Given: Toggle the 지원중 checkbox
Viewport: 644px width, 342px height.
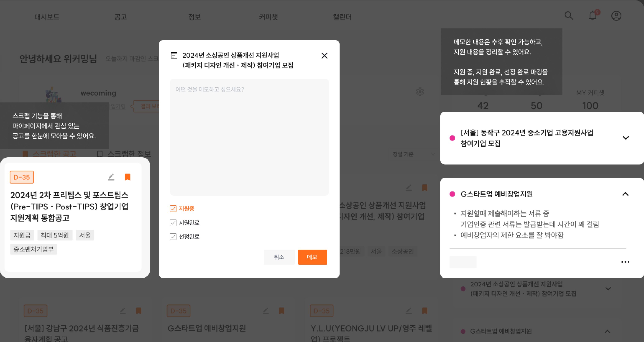Looking at the screenshot, I should coord(173,208).
